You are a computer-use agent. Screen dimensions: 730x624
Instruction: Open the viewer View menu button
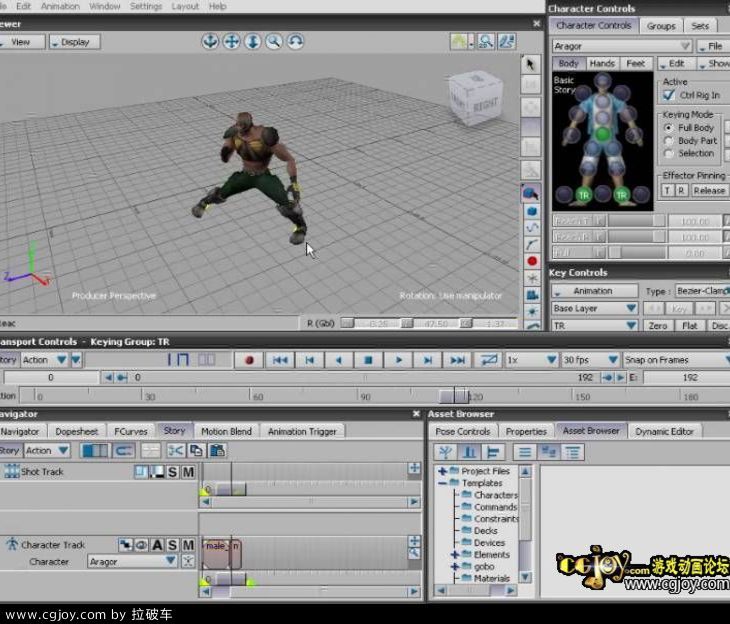[x=20, y=42]
